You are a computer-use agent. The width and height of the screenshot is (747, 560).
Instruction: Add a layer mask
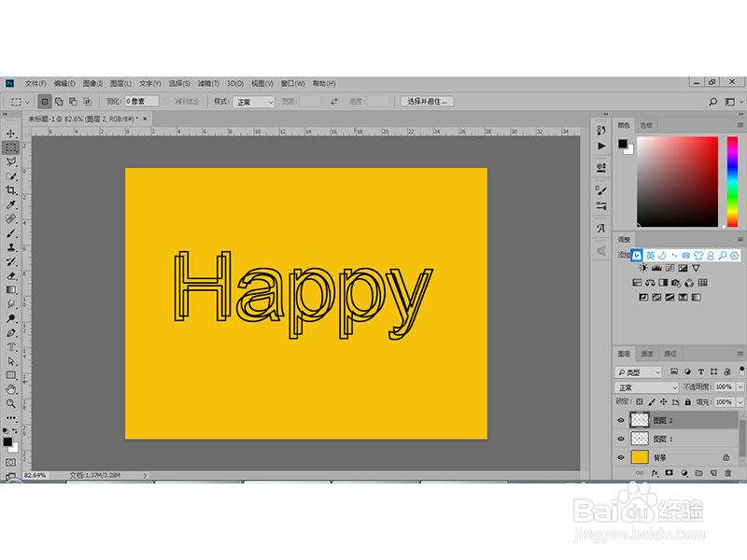pyautogui.click(x=669, y=473)
